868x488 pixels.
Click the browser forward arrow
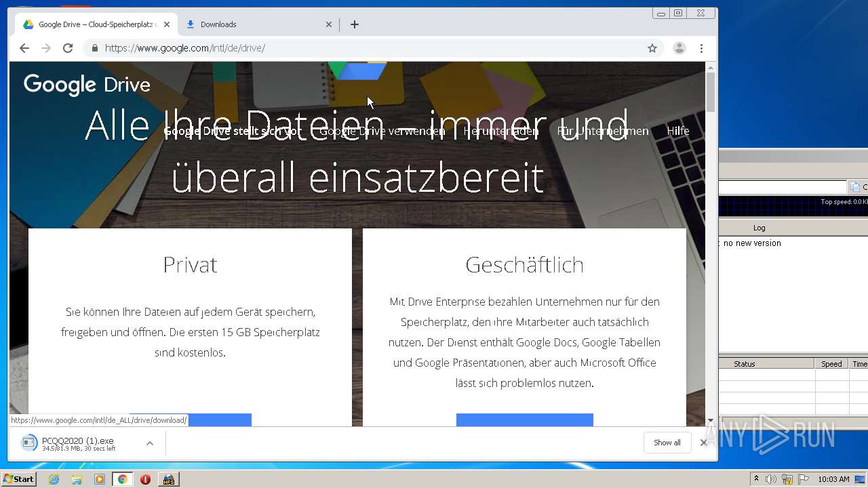coord(46,48)
